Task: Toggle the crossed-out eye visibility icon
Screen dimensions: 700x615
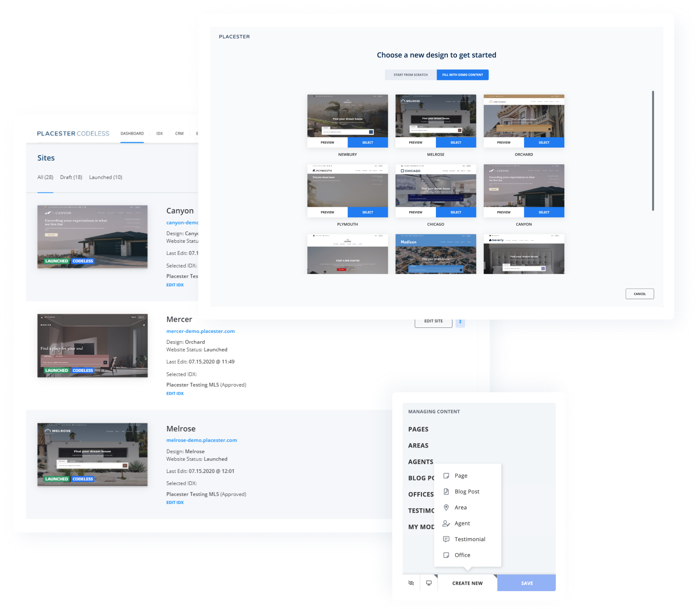Action: click(x=411, y=583)
